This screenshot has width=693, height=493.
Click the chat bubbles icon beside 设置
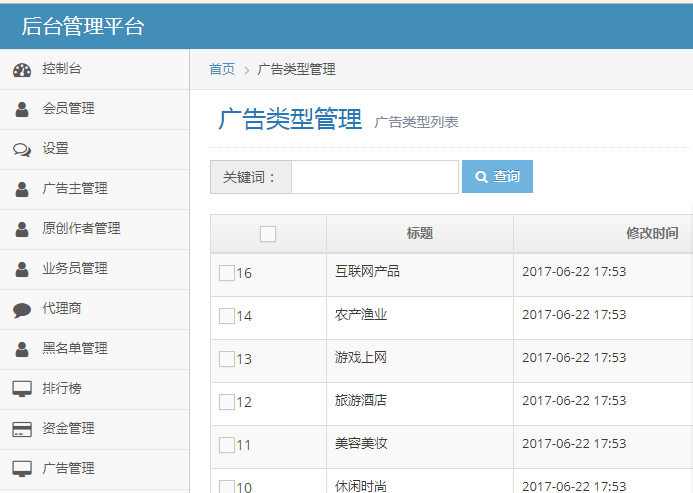pos(22,149)
